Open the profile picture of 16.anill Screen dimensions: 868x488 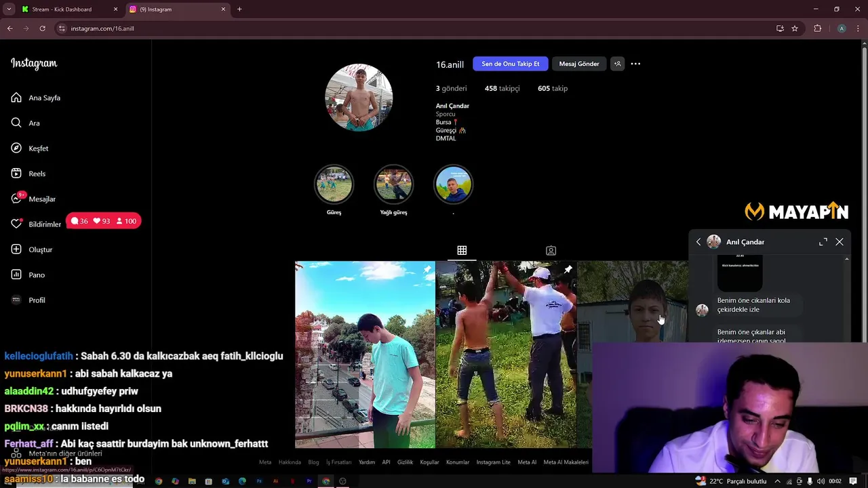click(x=359, y=98)
